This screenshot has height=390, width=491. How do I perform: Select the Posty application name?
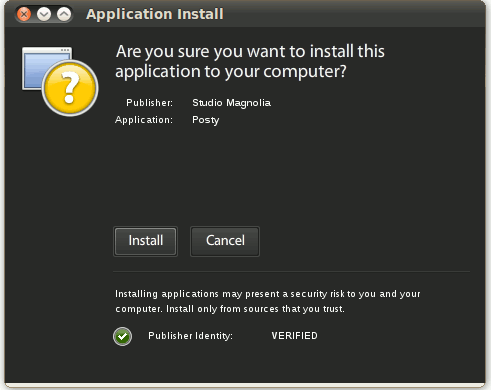pos(206,120)
